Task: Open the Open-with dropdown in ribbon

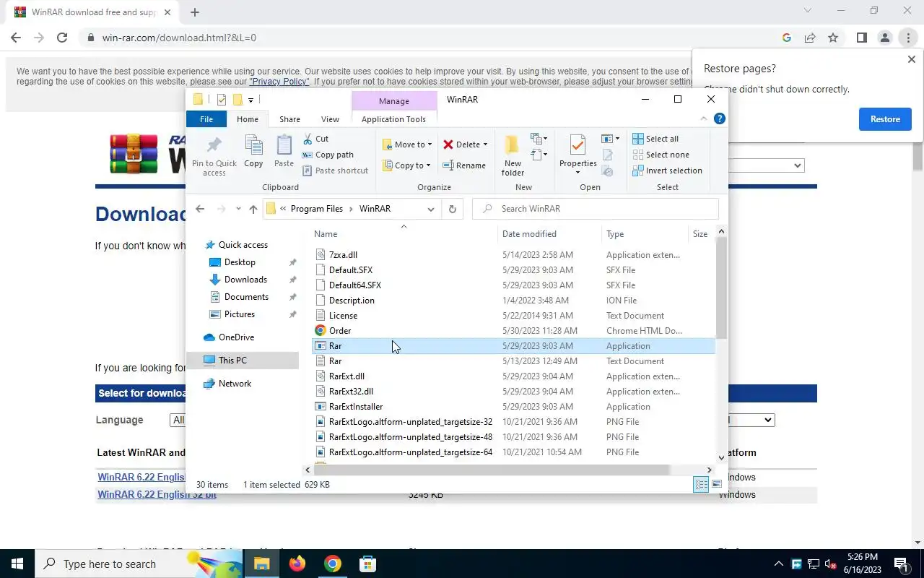Action: [610, 138]
